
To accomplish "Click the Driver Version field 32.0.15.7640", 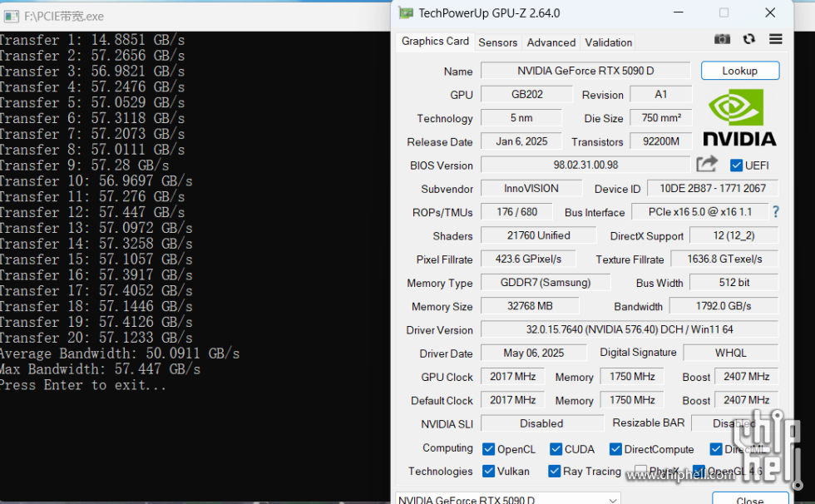I will click(x=630, y=329).
